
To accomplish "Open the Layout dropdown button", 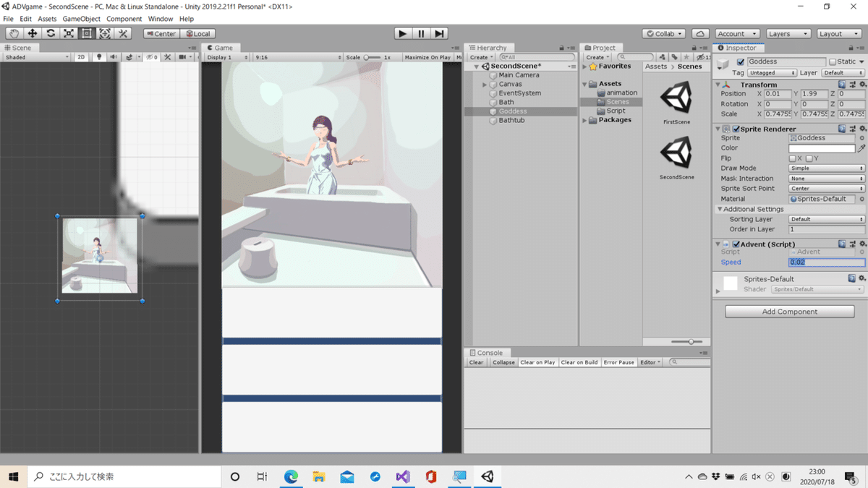I will click(x=840, y=33).
